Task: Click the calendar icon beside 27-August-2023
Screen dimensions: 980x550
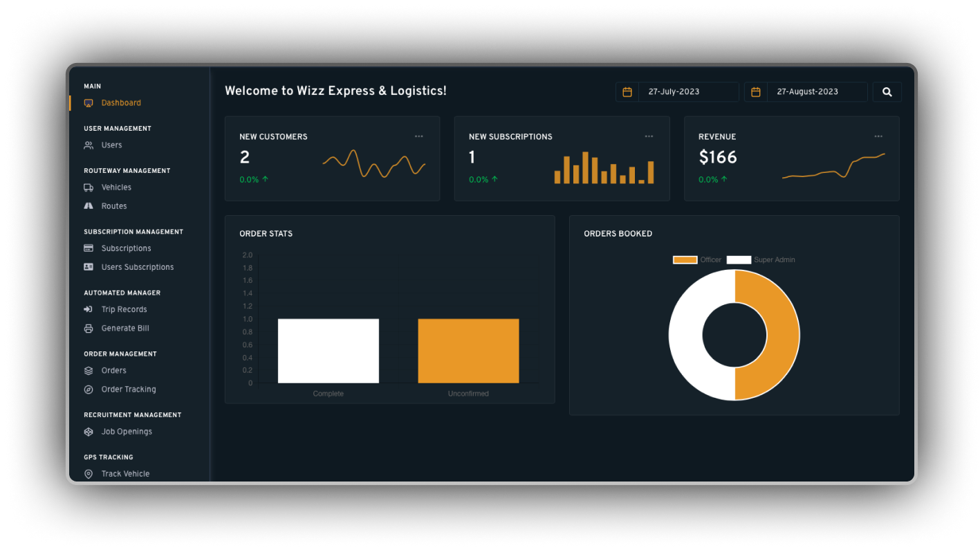Action: 756,92
